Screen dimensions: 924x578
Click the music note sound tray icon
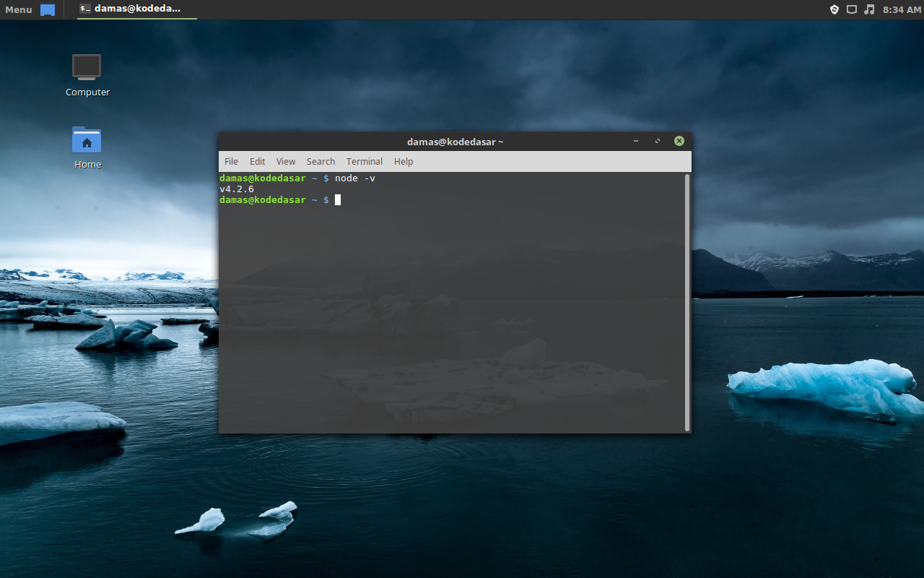869,9
